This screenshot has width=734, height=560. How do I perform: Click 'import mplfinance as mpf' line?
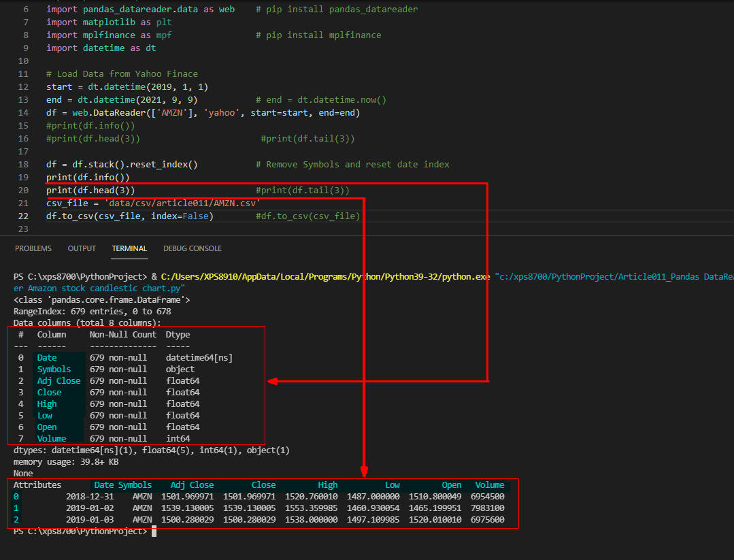tap(109, 35)
